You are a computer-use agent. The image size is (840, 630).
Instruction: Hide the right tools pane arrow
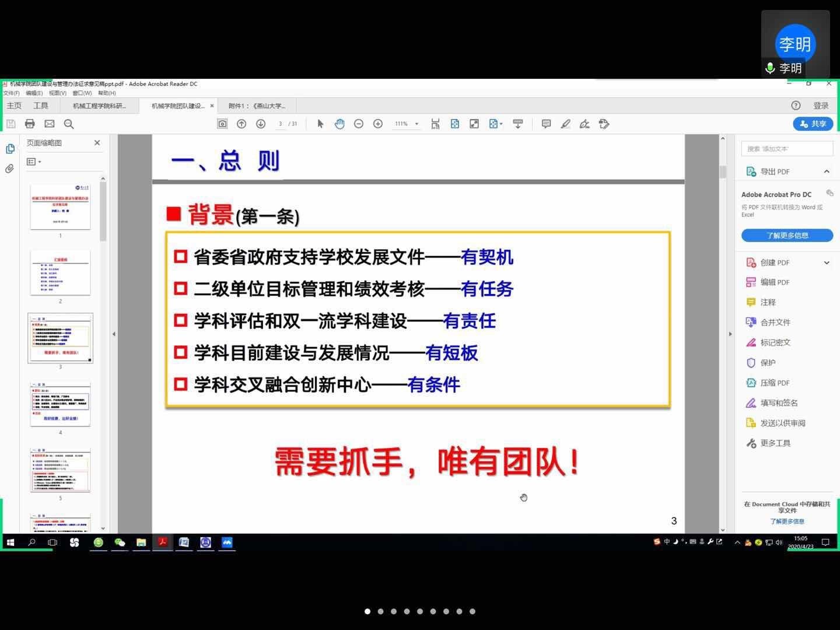point(730,334)
